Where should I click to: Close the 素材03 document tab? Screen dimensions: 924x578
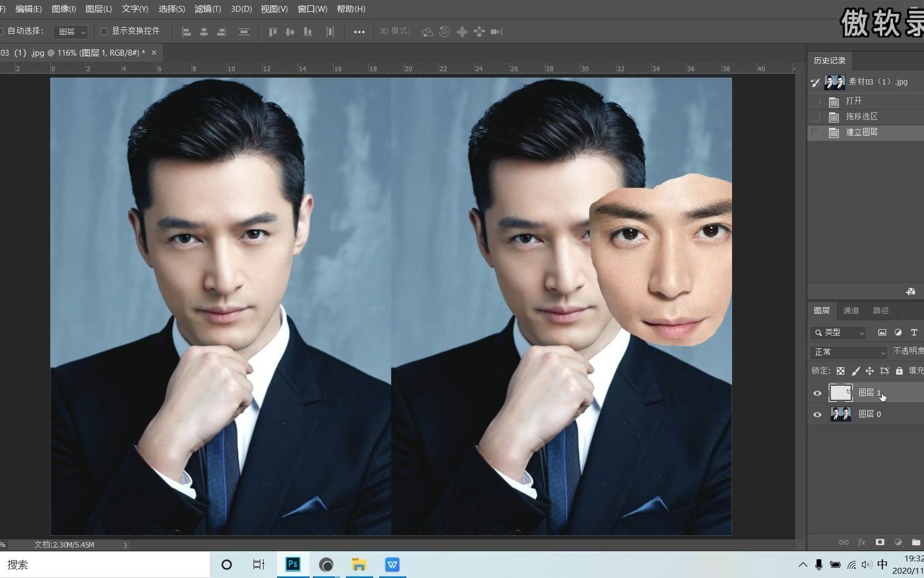[154, 52]
